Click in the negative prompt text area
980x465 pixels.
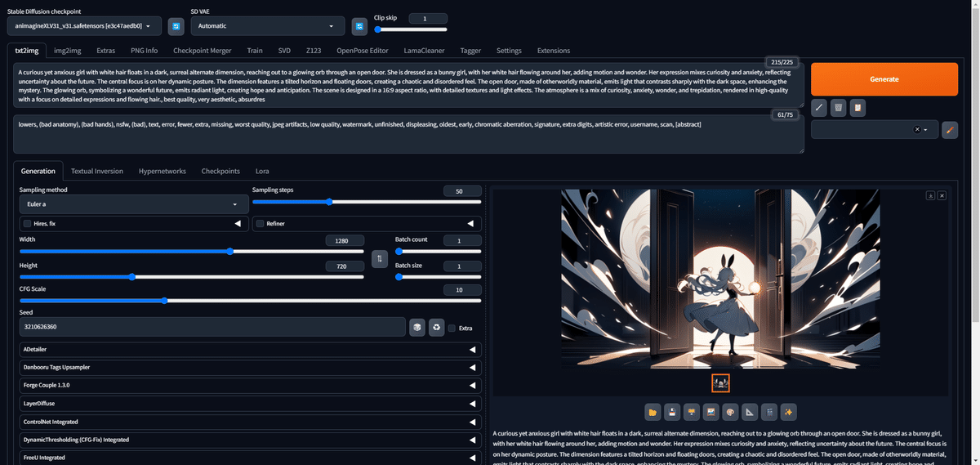(x=408, y=133)
